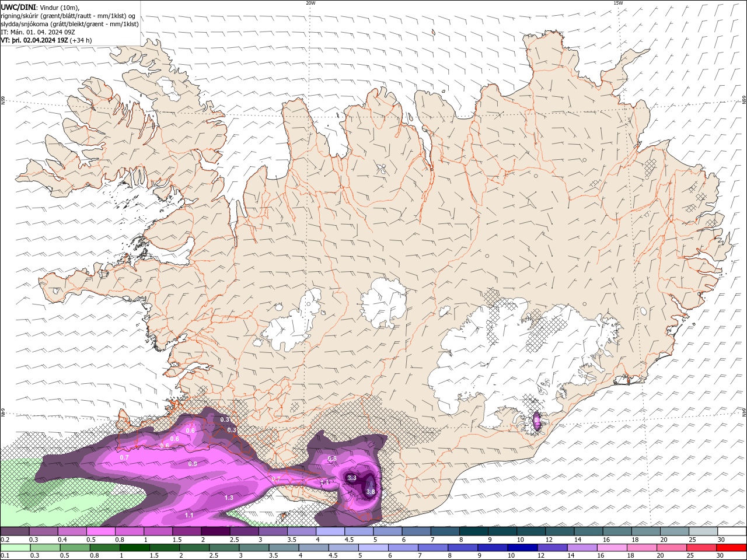The height and width of the screenshot is (560, 747).
Task: Select the upper legend swatch between 0.4 and 0.5
Action: pyautogui.click(x=72, y=531)
